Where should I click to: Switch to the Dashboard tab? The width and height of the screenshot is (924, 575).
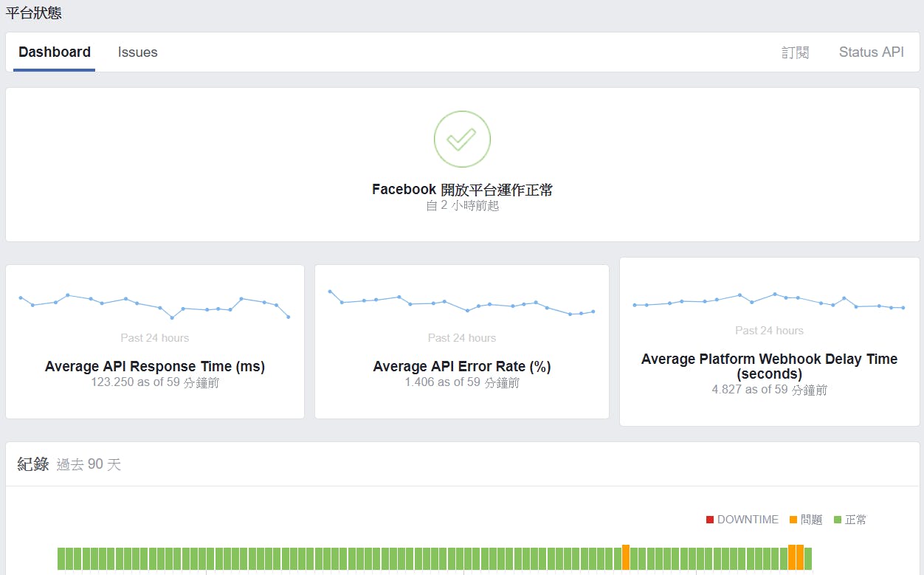point(54,52)
